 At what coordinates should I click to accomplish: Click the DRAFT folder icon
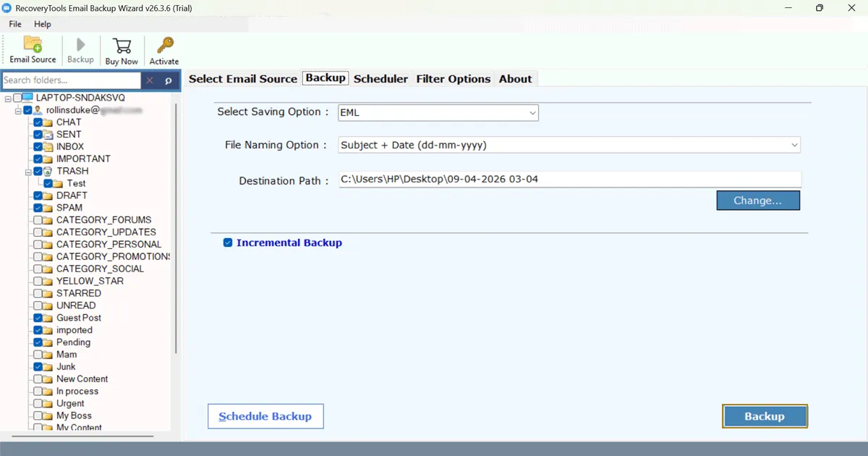pyautogui.click(x=48, y=195)
